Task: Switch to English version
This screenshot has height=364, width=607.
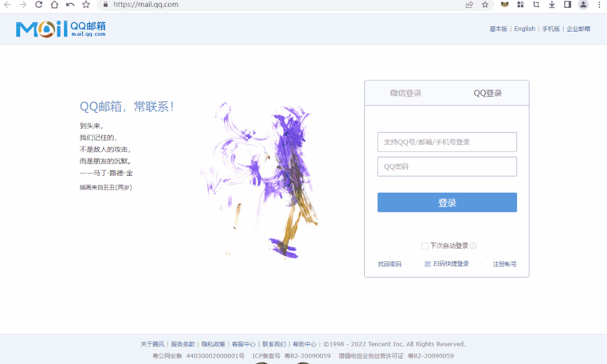Action: pyautogui.click(x=524, y=29)
